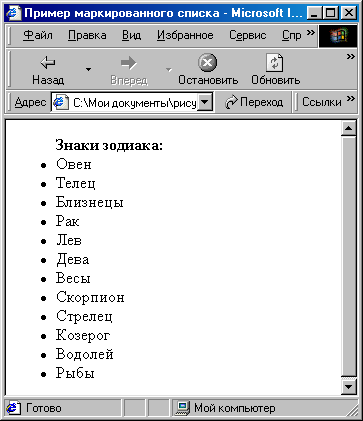Click the Весы list item
The height and width of the screenshot is (421, 363).
(x=73, y=278)
